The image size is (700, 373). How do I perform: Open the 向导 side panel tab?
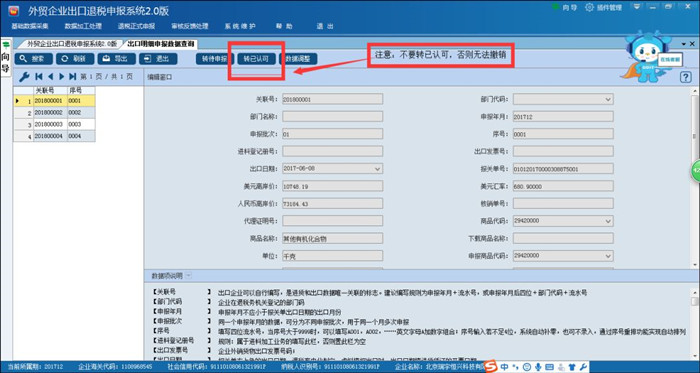[x=5, y=58]
